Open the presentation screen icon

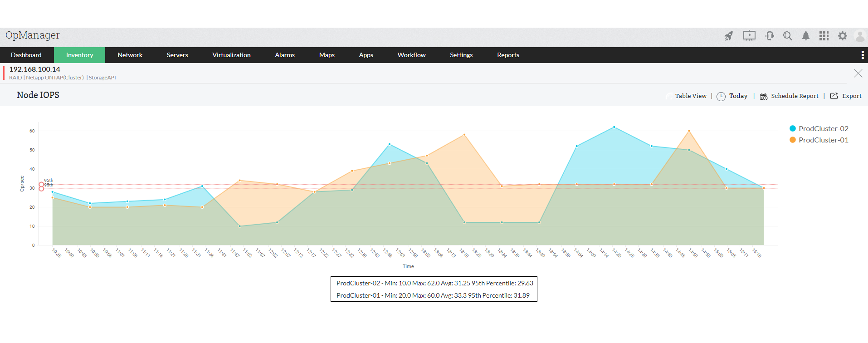tap(749, 36)
